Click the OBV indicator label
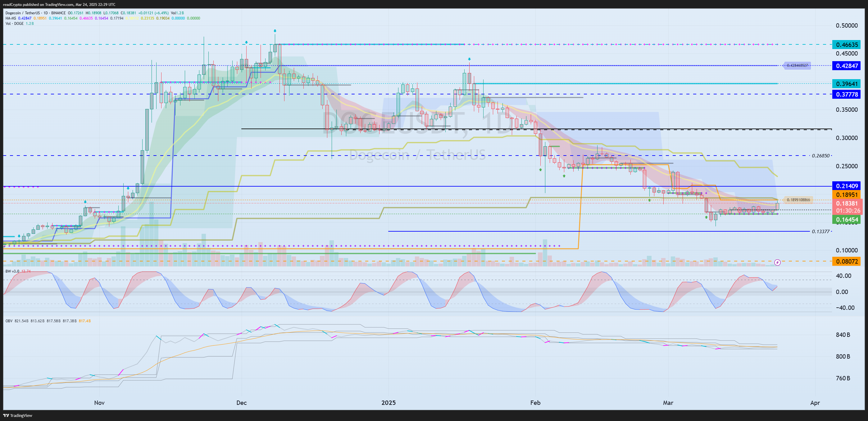Viewport: 868px width, 421px height. pyautogui.click(x=9, y=321)
